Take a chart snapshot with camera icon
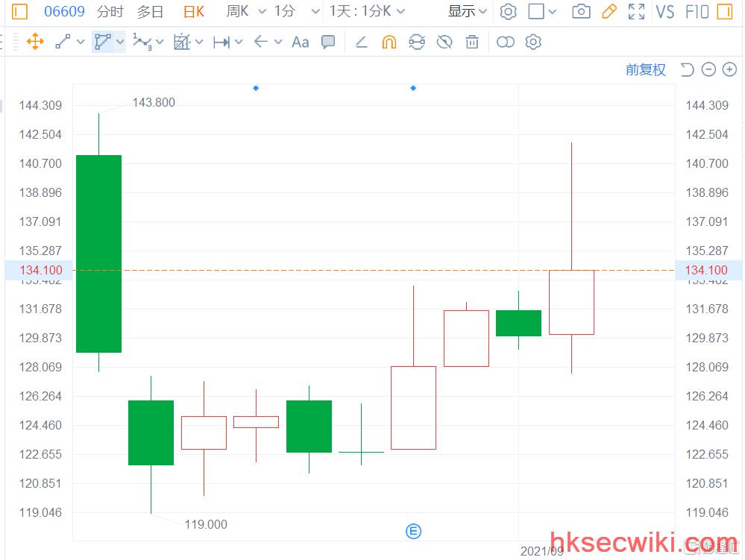 581,11
